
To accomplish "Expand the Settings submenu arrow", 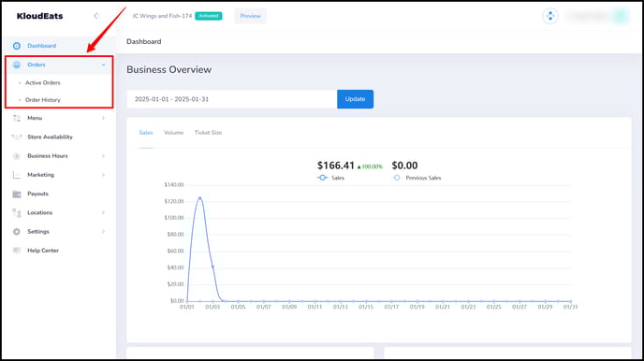I will click(x=104, y=232).
